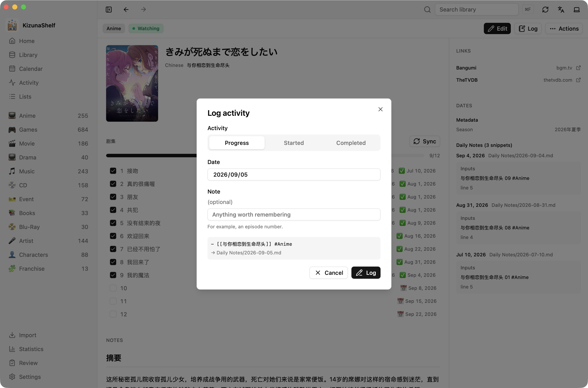Open Music category in sidebar

pyautogui.click(x=48, y=171)
